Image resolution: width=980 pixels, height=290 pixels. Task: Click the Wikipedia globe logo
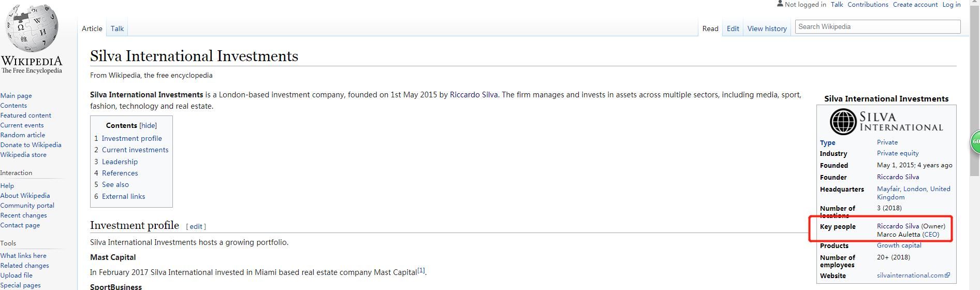click(32, 28)
